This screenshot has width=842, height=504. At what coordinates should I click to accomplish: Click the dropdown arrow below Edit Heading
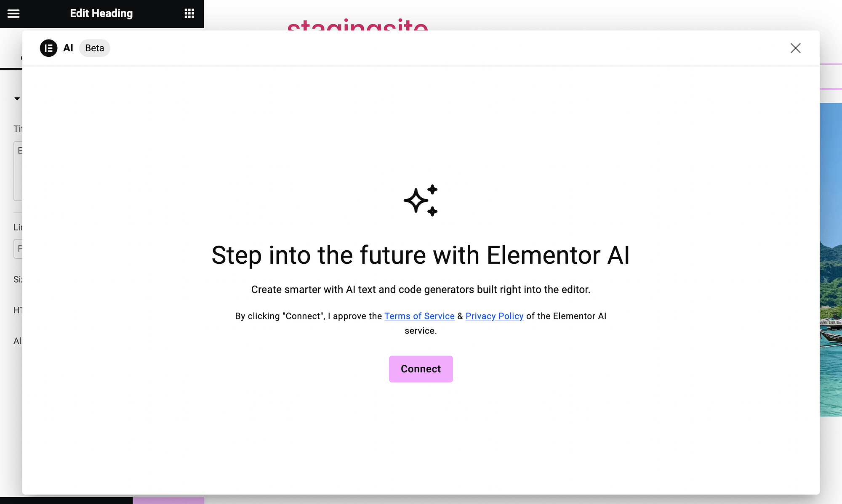[16, 98]
